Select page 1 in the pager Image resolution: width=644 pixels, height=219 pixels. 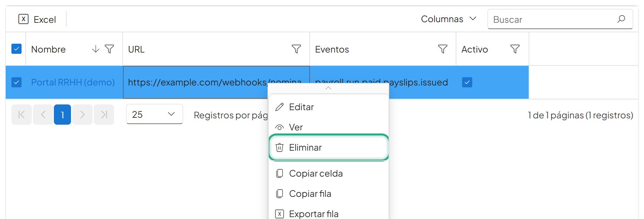62,115
